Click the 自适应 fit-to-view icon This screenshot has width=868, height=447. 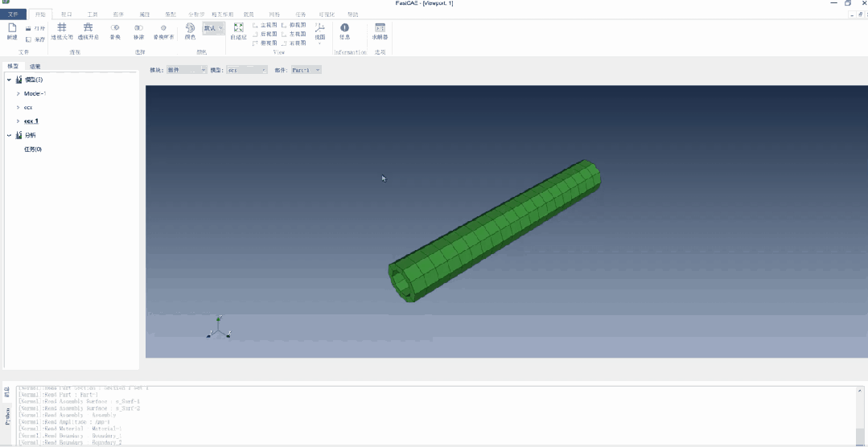click(239, 27)
